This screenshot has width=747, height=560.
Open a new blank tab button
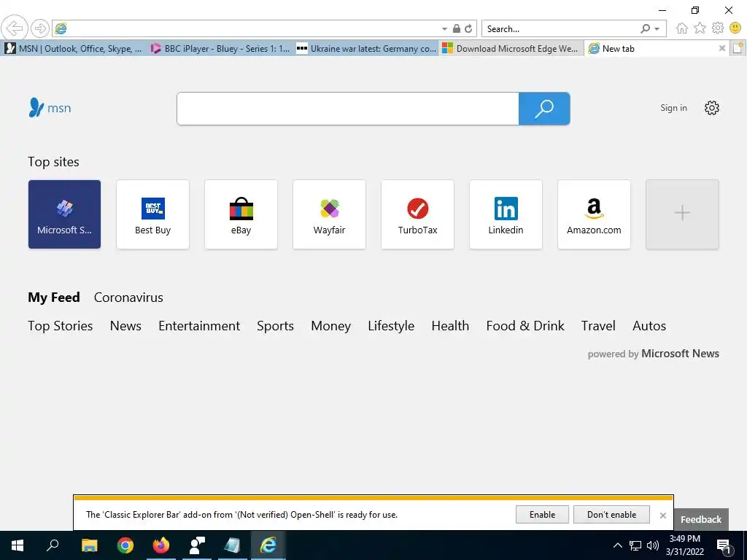pos(738,48)
